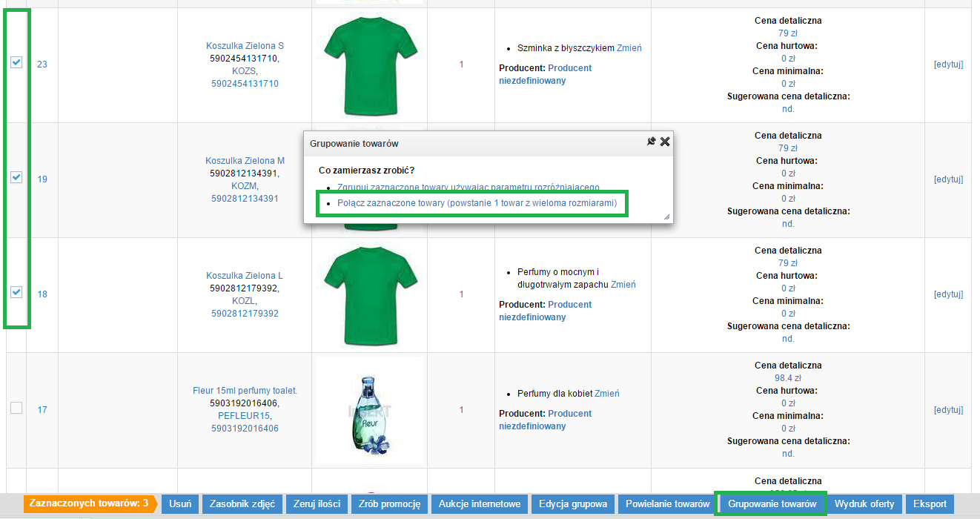Click the 98.4 zł retail price
Screen dimensions: 980x519
point(788,378)
